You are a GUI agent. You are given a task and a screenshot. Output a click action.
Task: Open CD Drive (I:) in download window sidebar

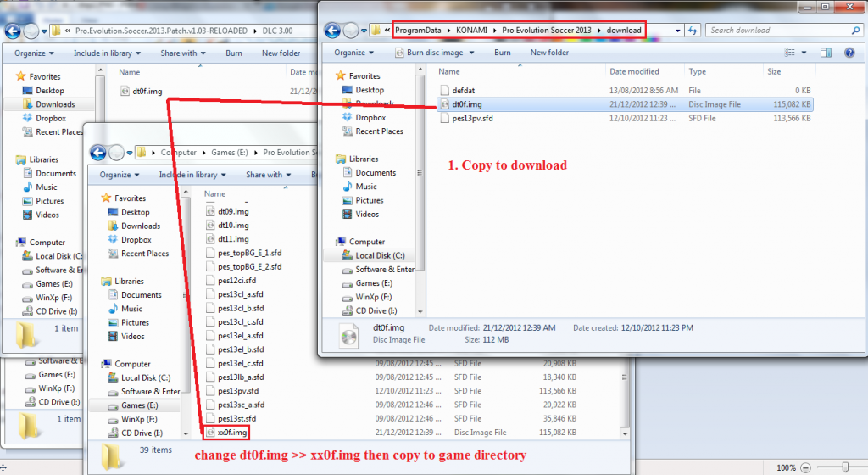[x=370, y=310]
